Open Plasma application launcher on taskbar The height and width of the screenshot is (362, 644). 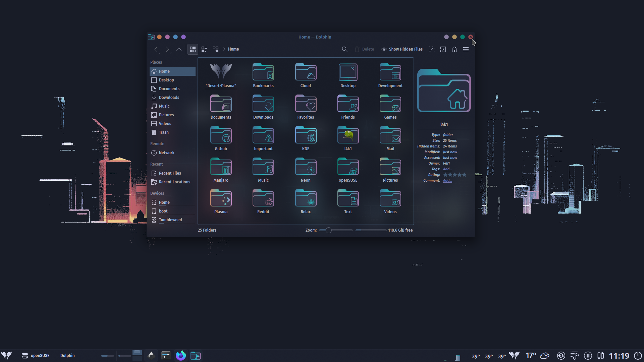pos(6,355)
